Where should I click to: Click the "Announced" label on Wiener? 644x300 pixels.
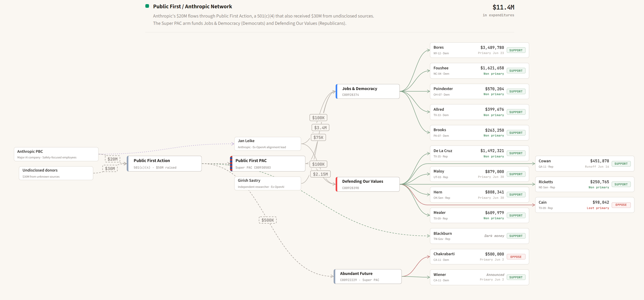[495, 275]
